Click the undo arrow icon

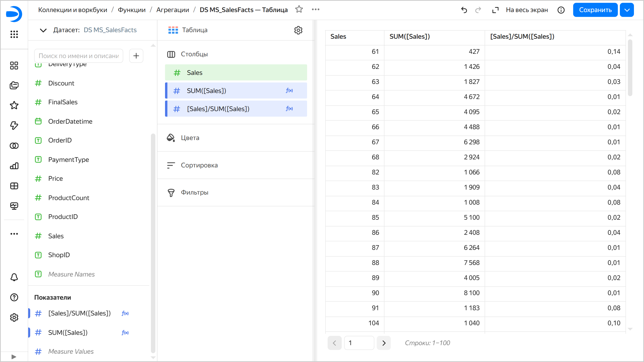(464, 10)
